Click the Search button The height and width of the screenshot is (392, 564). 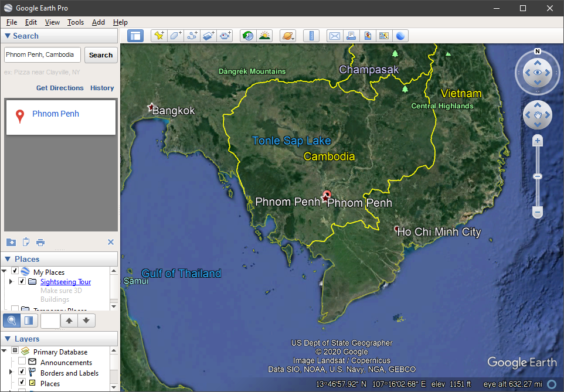(101, 55)
